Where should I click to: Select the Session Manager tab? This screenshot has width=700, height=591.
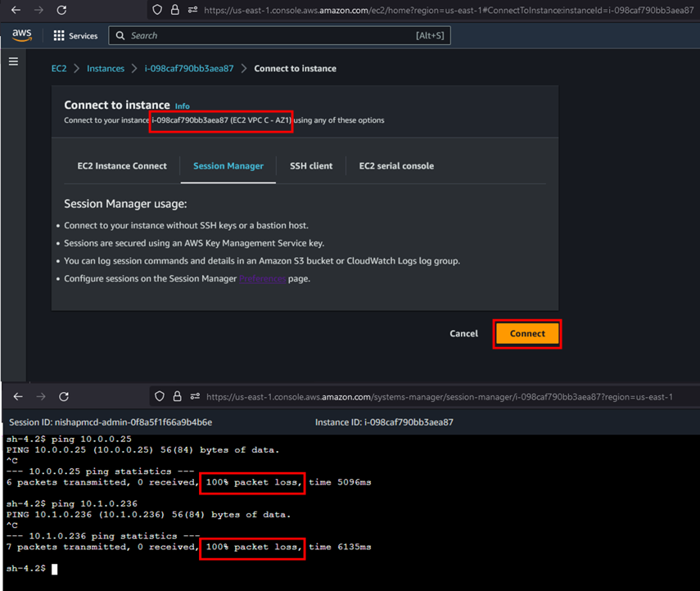coord(228,166)
